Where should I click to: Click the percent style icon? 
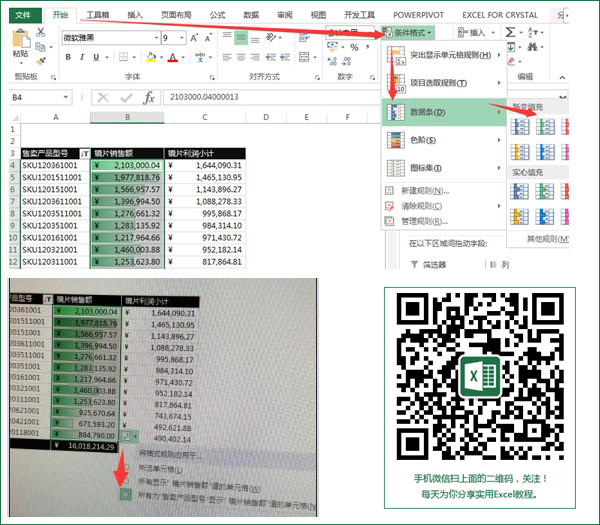pyautogui.click(x=354, y=48)
